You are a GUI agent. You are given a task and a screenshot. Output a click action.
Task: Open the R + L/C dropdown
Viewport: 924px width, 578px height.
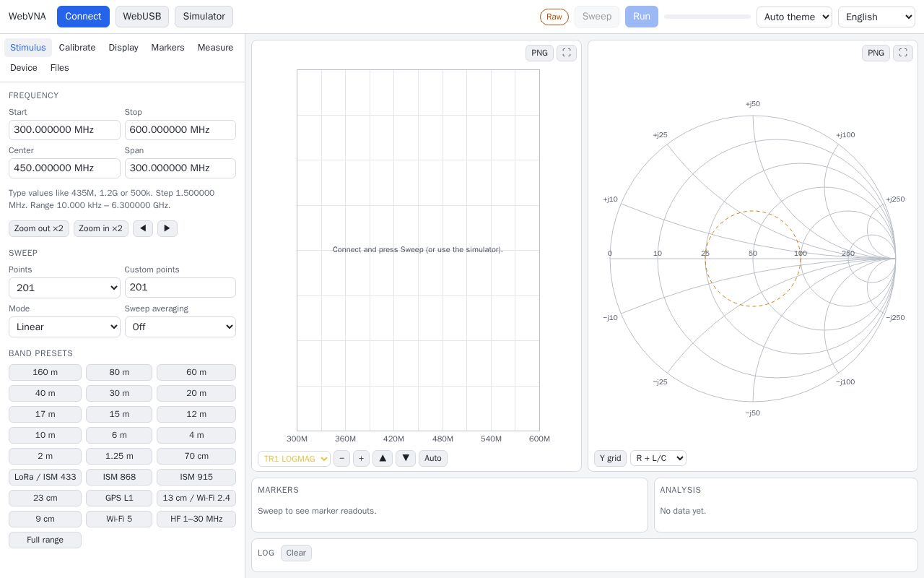(x=658, y=458)
